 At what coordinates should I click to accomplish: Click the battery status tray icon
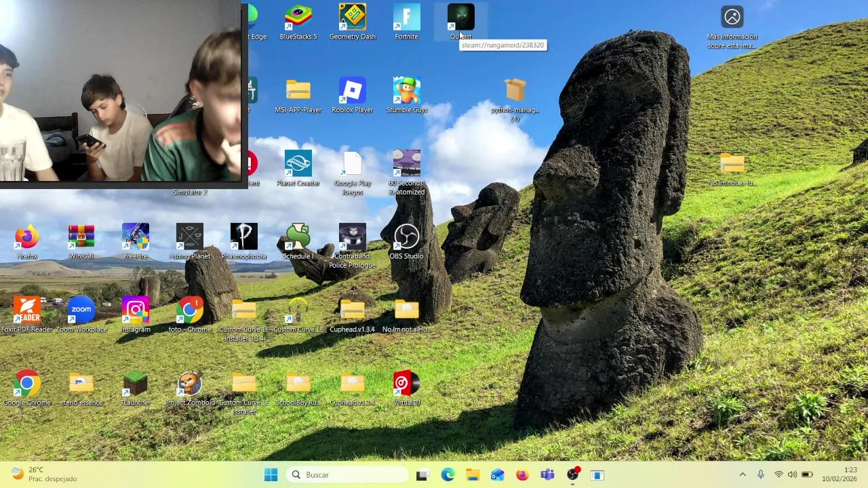tap(807, 474)
